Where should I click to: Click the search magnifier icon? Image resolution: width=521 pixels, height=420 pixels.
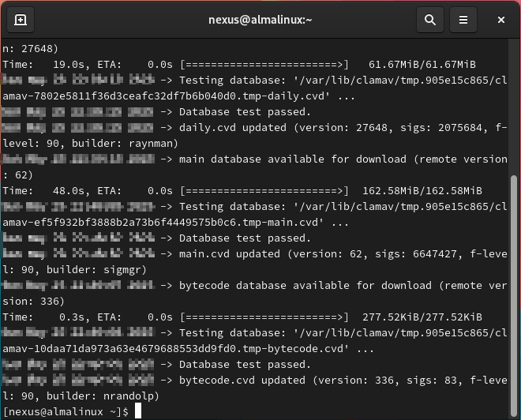(429, 20)
